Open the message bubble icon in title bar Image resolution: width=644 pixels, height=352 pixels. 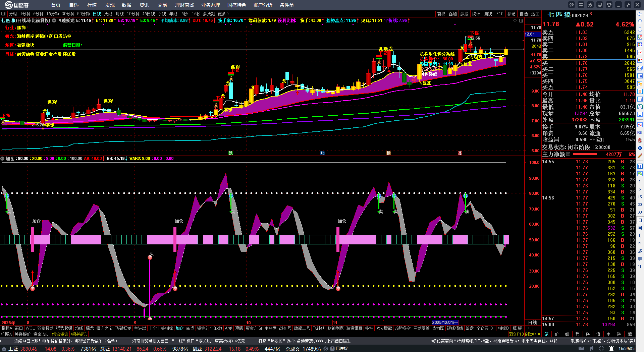coord(572,5)
